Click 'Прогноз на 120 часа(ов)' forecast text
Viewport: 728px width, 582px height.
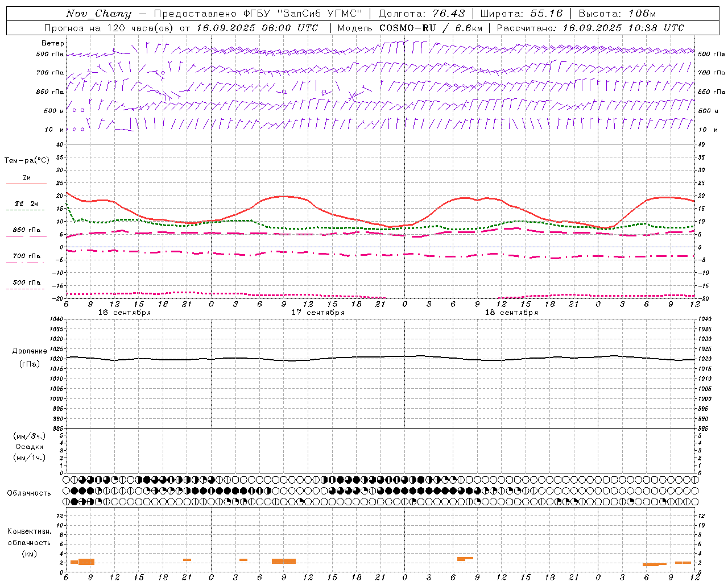point(110,28)
